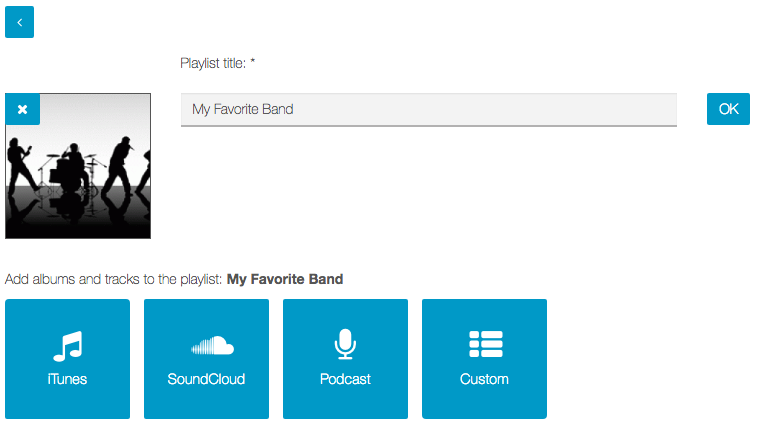Add tracks from the SoundCloud source tile
The width and height of the screenshot is (762, 427).
pos(207,359)
